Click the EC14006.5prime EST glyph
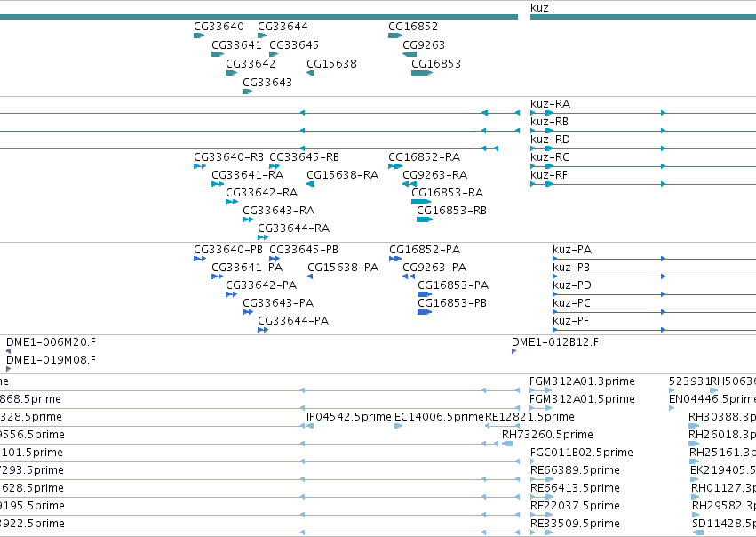 [x=398, y=427]
